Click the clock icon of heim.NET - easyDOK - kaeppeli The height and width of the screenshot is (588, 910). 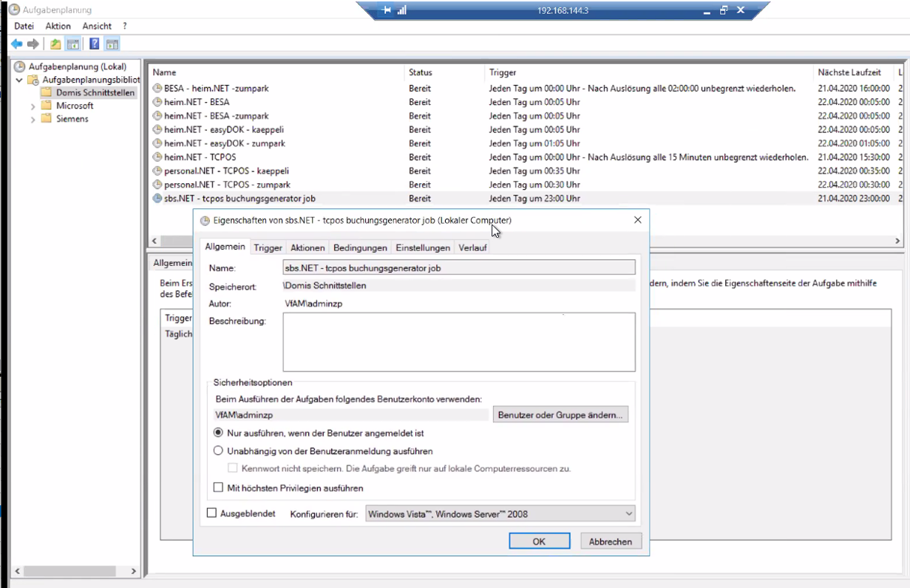point(157,129)
